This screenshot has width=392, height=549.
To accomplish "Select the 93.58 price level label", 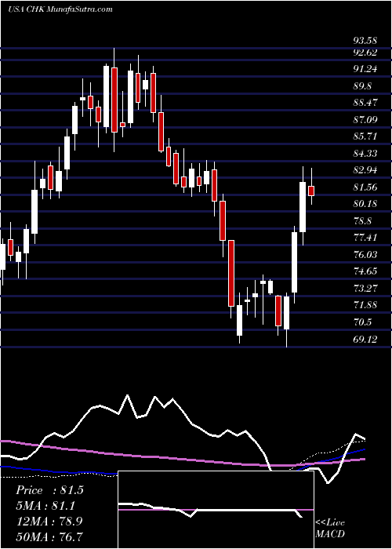I will point(365,41).
